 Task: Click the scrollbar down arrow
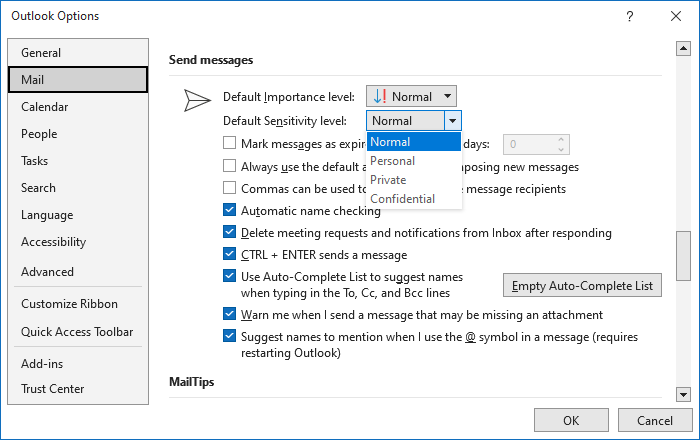click(683, 394)
